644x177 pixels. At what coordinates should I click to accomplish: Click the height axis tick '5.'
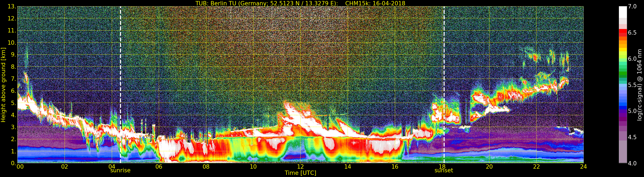tap(14, 103)
